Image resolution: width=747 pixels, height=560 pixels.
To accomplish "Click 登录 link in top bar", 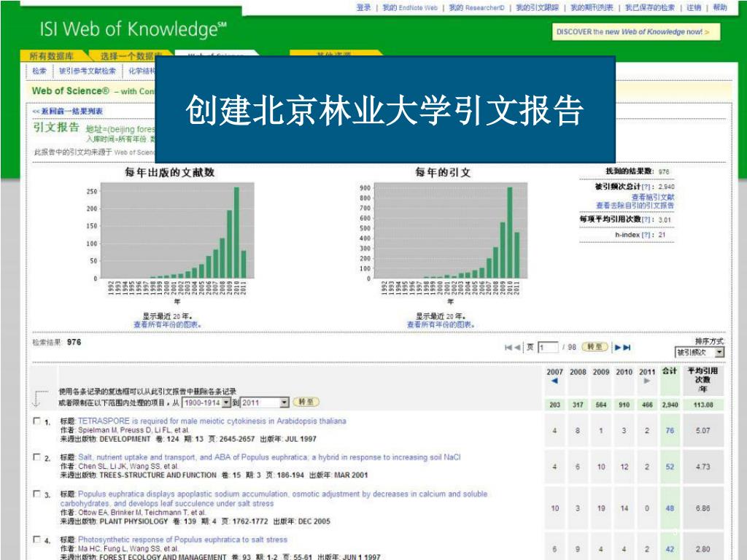I will [x=363, y=7].
